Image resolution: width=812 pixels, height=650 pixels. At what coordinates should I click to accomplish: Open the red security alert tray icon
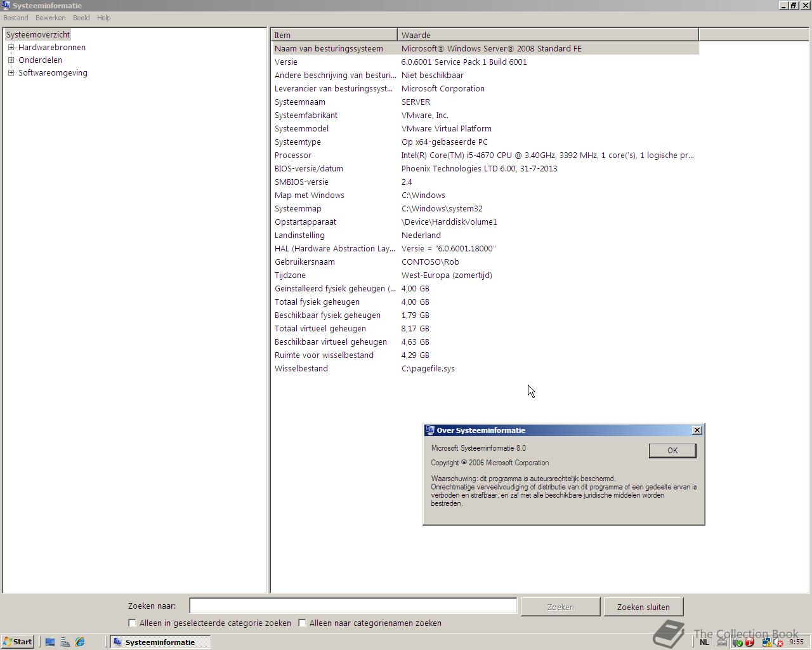tap(750, 642)
